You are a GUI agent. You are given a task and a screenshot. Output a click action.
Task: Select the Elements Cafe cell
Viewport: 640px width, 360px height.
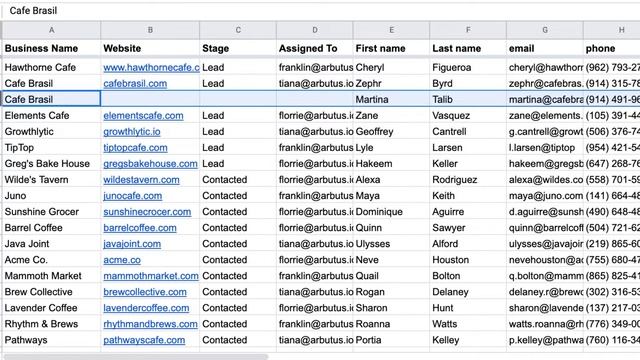click(51, 116)
